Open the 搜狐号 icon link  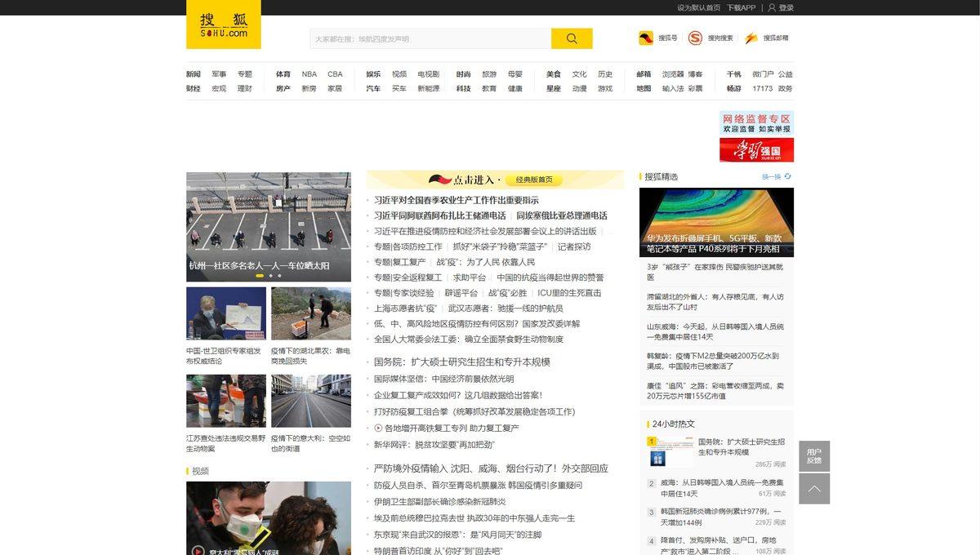click(646, 38)
